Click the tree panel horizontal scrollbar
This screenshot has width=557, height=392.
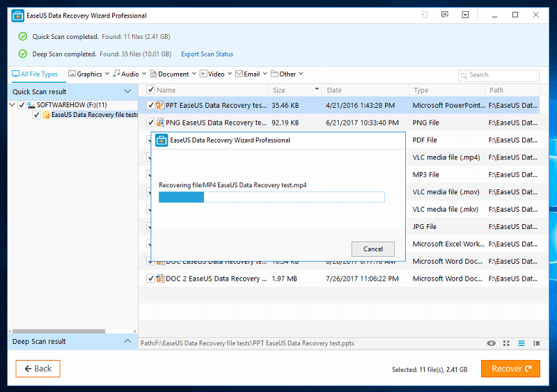click(58, 331)
